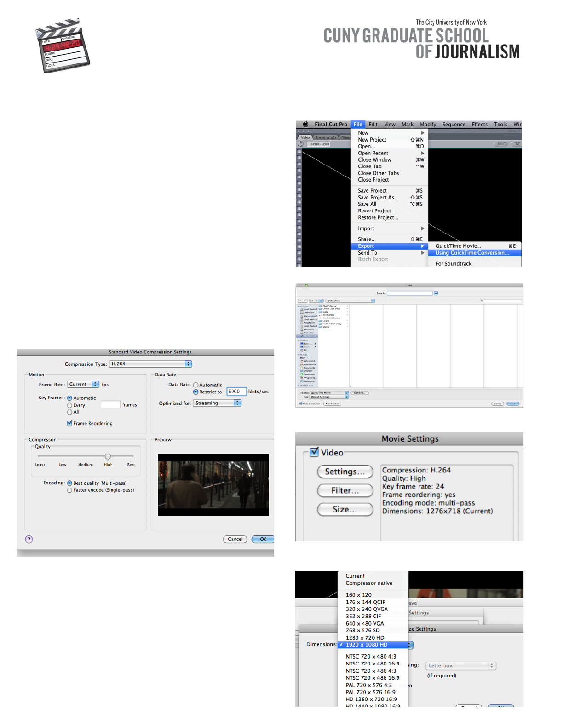563x728 pixels.
Task: Select Automatic key frames radio button
Action: [x=69, y=398]
